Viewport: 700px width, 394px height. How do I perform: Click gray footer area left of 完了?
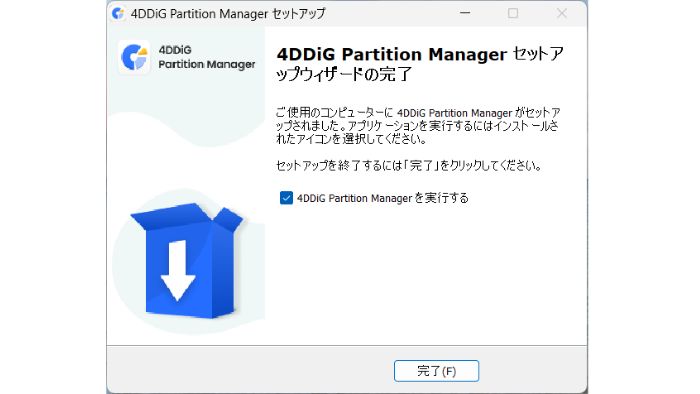tap(250, 369)
